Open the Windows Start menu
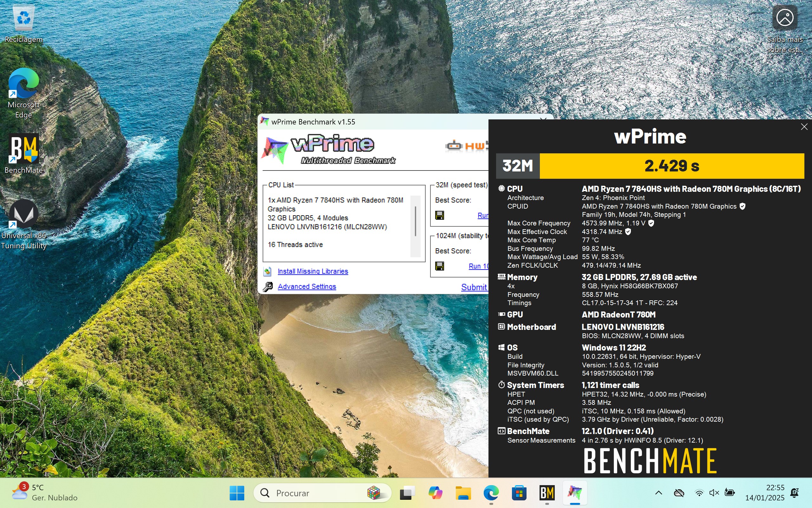 point(237,493)
